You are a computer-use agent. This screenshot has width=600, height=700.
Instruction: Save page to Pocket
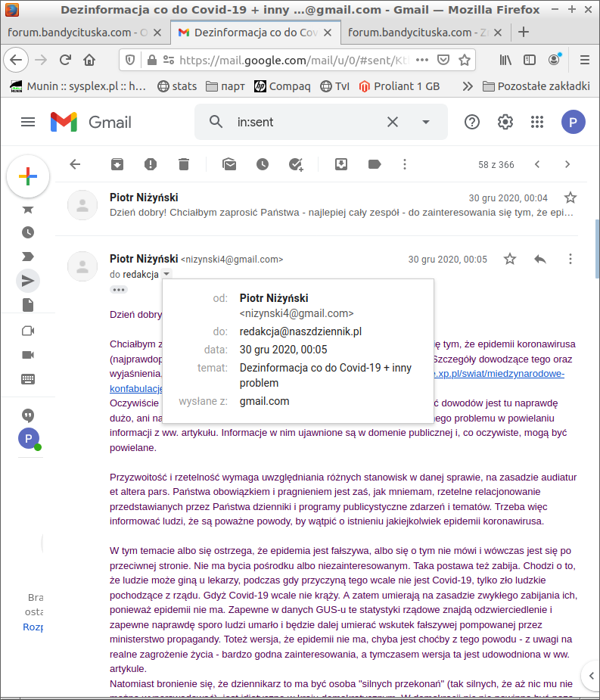(443, 60)
